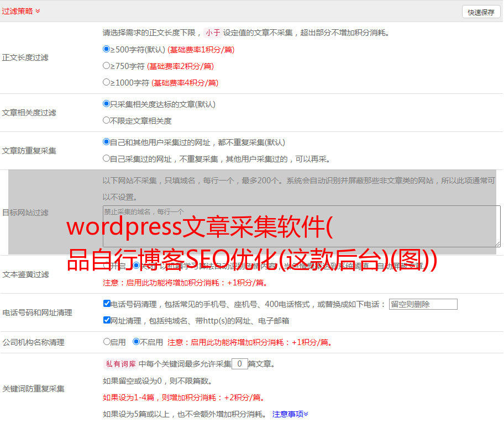Click the 文章相关度过滤 row label
The image size is (504, 424).
29,113
